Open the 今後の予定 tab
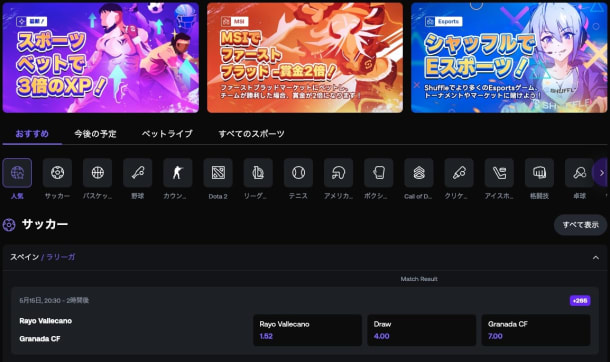 (95, 134)
